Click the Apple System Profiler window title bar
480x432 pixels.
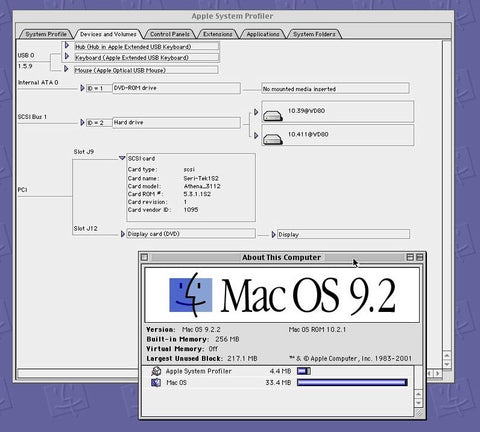(233, 16)
